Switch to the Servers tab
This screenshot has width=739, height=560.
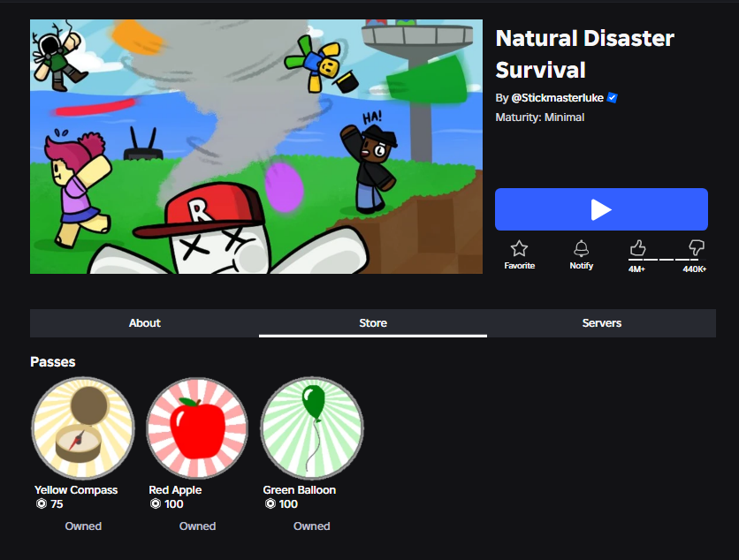tap(601, 323)
